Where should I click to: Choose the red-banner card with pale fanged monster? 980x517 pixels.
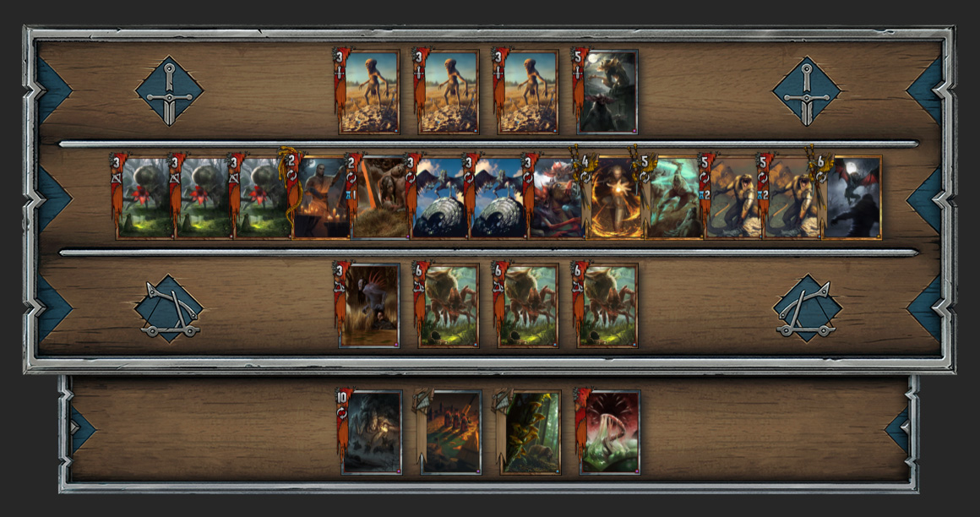click(x=607, y=432)
